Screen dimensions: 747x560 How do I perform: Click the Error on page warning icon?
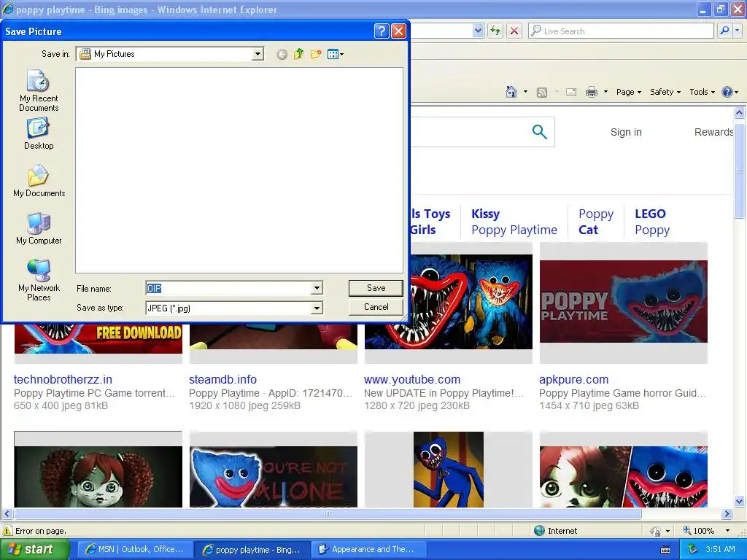pos(7,531)
